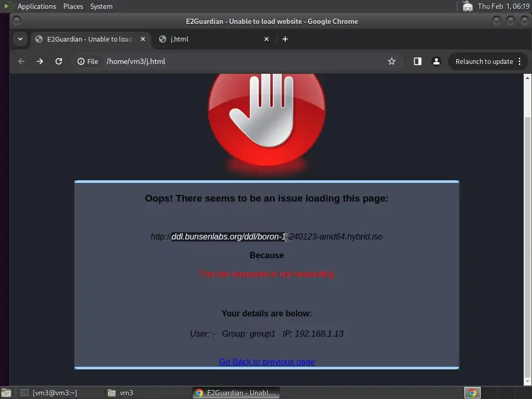Switch to the j.html tab
The height and width of the screenshot is (399, 532).
coord(214,39)
